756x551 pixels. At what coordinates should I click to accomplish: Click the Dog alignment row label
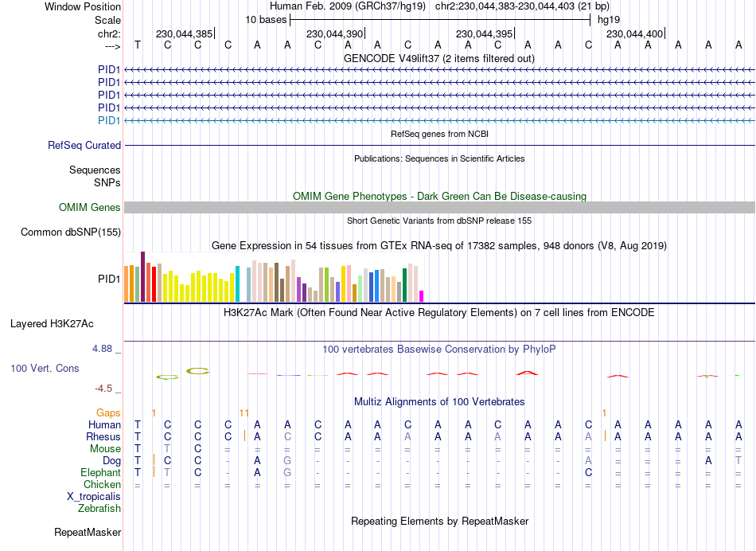tap(111, 461)
